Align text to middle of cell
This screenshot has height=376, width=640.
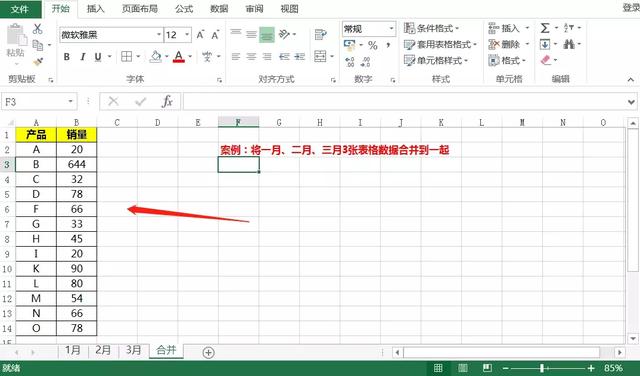251,34
